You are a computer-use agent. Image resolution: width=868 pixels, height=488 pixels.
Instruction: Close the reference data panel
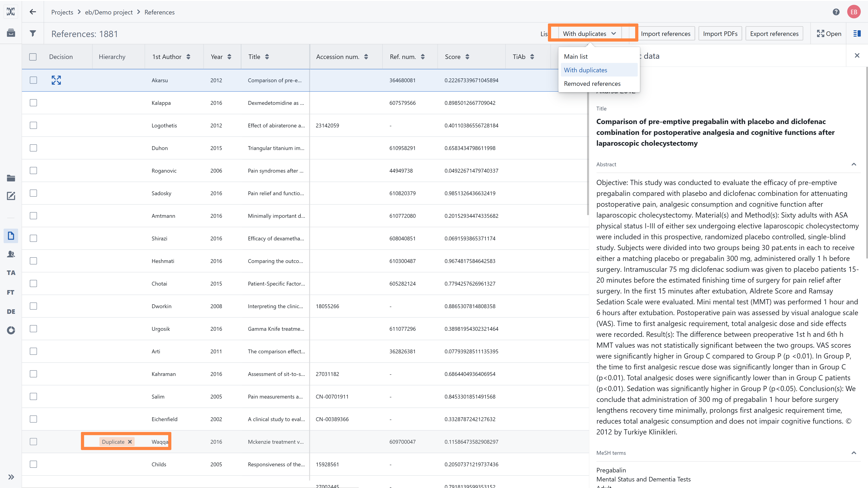pos(857,56)
